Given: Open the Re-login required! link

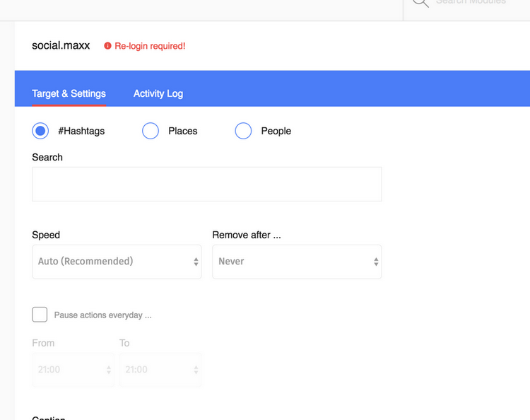Looking at the screenshot, I should click(150, 46).
